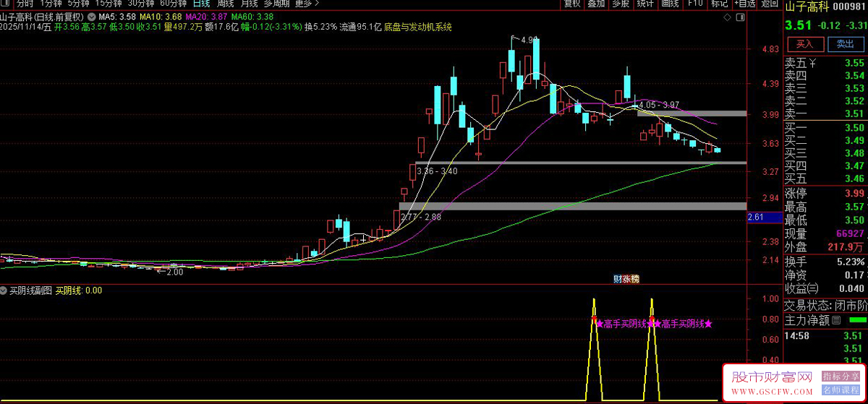Screen dimensions: 868x404
Task: Click the 山子高科 stock name header
Action: (x=808, y=7)
